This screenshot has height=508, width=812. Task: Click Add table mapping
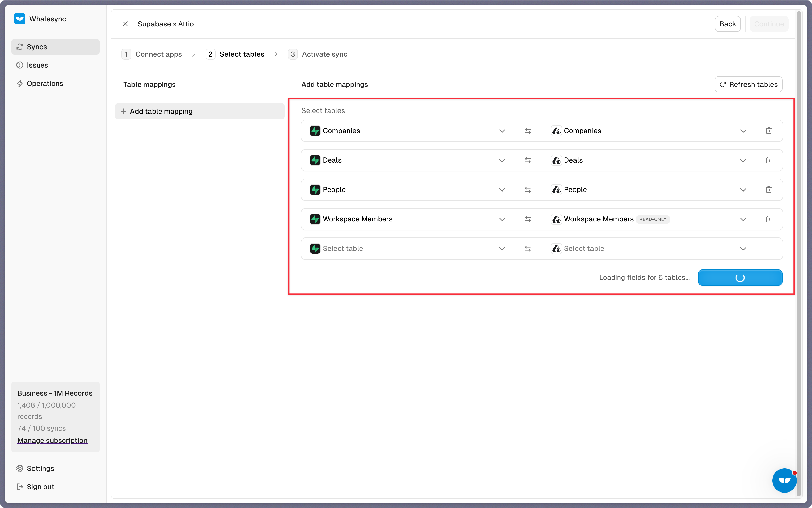coord(200,111)
